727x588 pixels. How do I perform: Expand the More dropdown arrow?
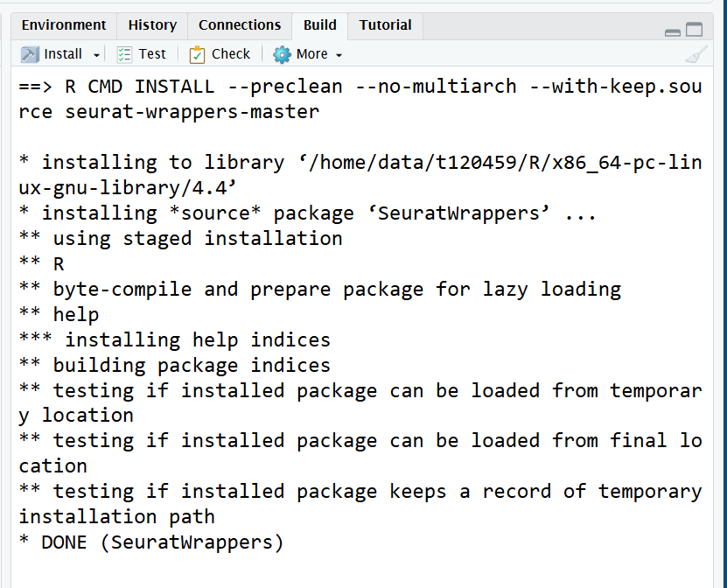[339, 55]
